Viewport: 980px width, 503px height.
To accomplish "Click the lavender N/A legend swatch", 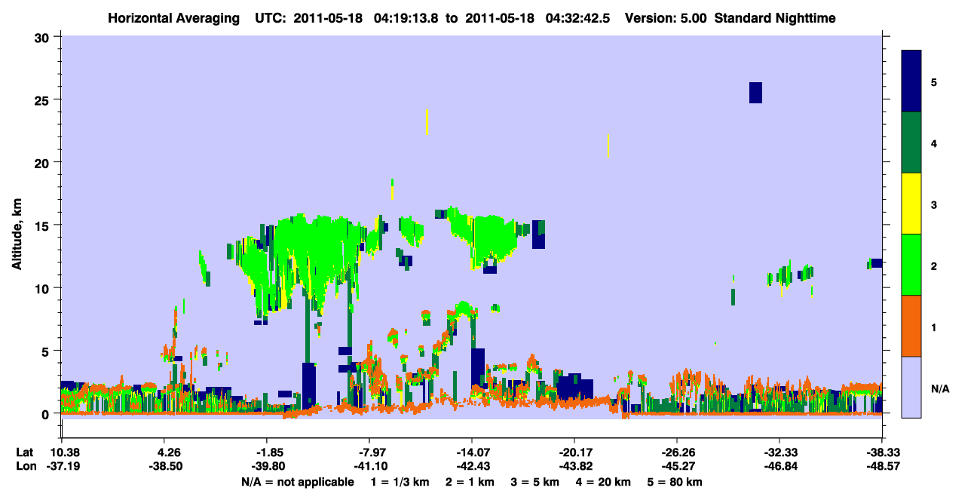I will click(911, 386).
